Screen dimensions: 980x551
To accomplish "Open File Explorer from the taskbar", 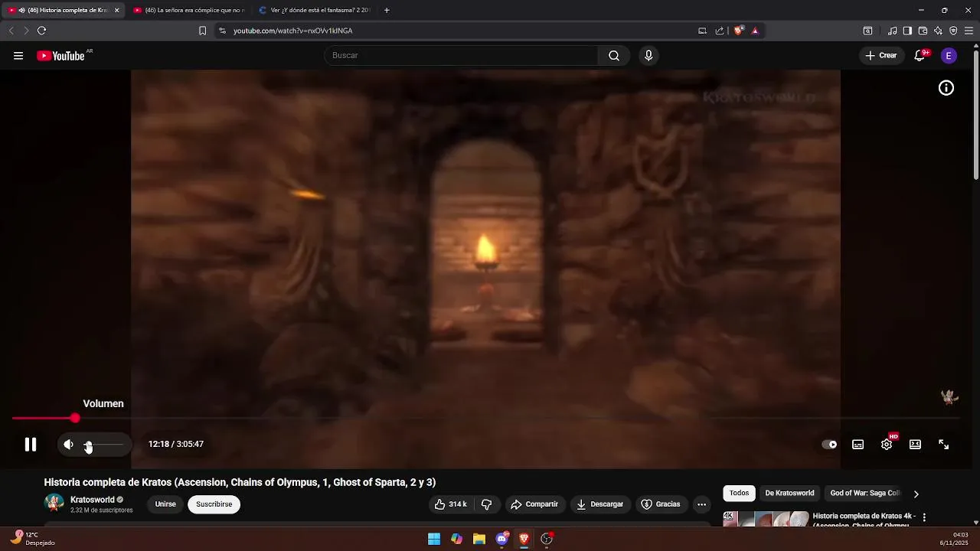I will 479,539.
